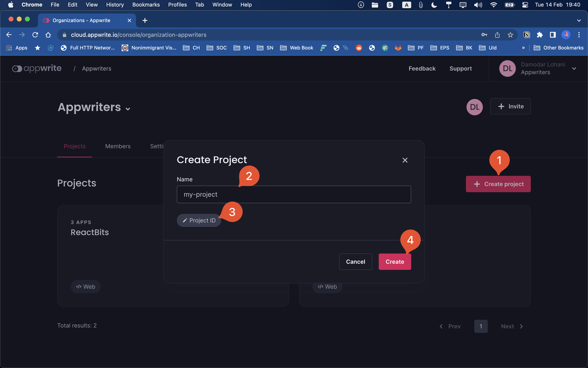This screenshot has width=588, height=368.
Task: Invite a new member
Action: [510, 106]
